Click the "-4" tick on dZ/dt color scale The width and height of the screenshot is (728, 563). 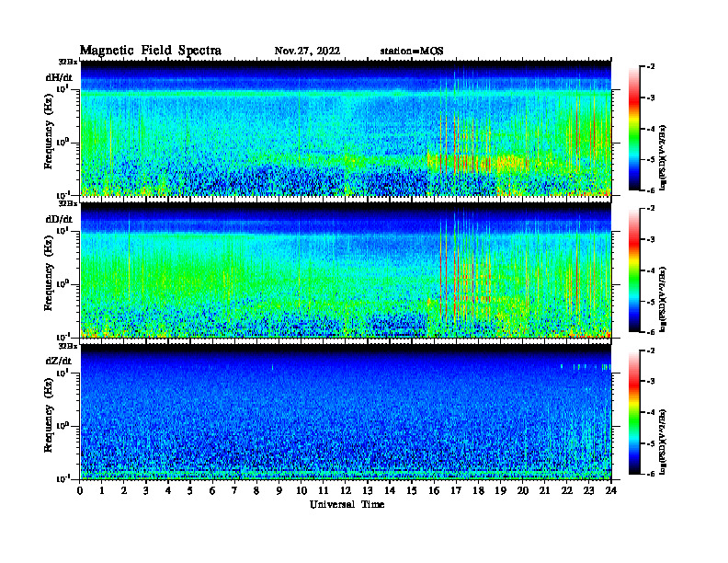click(651, 412)
